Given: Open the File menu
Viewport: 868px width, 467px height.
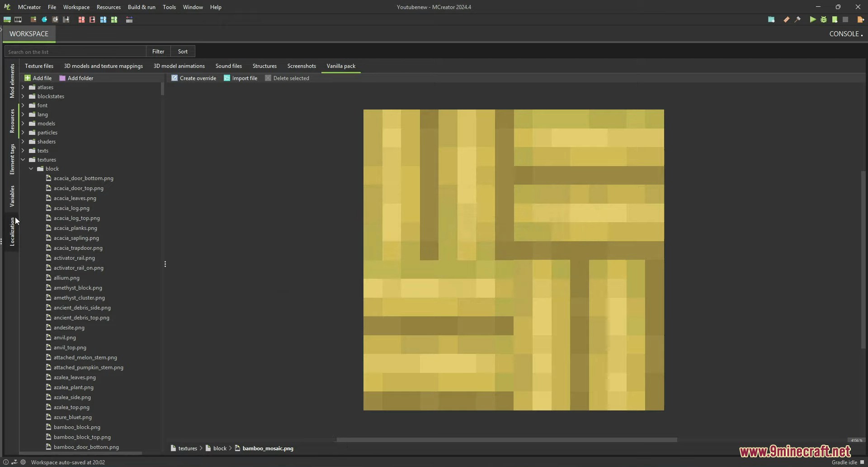Looking at the screenshot, I should tap(52, 7).
